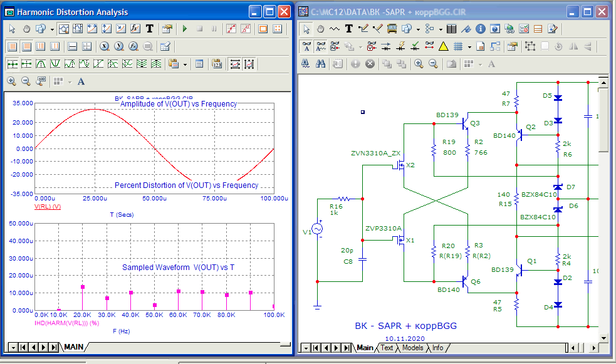Open the grid dropdown arrow in schematic toolbar
Viewport: 616px width, 364px height.
point(469,46)
